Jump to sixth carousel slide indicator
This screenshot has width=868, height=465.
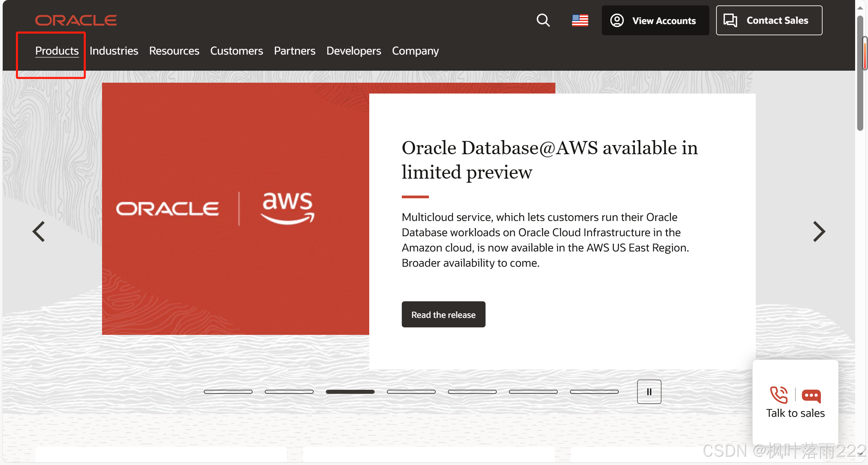click(533, 392)
